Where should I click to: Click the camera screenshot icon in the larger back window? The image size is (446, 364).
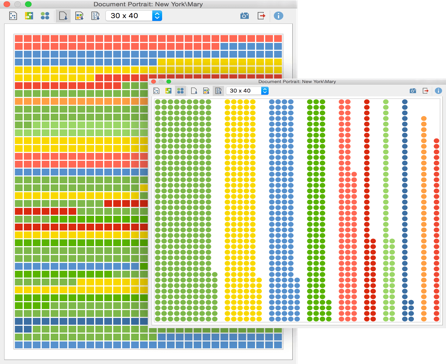245,16
